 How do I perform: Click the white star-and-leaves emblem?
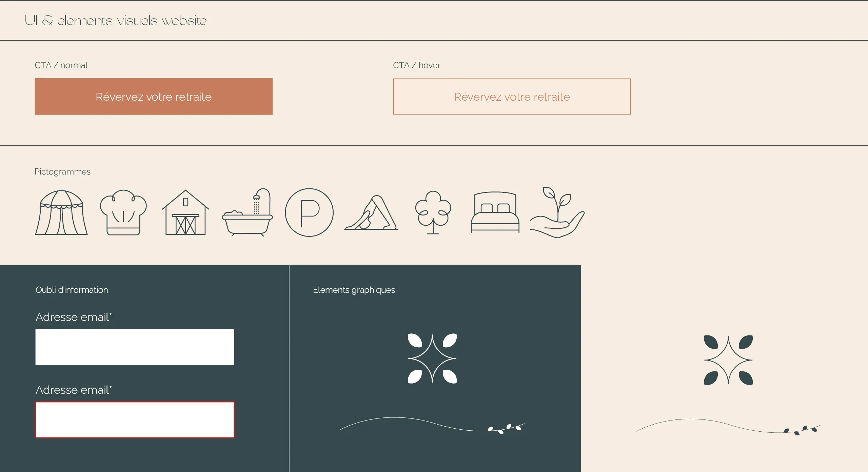[432, 358]
